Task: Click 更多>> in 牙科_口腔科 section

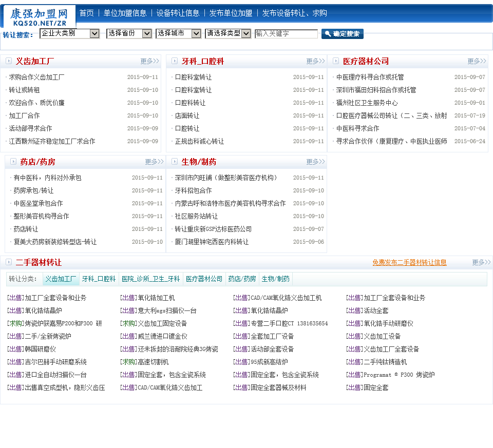Action: pyautogui.click(x=316, y=61)
